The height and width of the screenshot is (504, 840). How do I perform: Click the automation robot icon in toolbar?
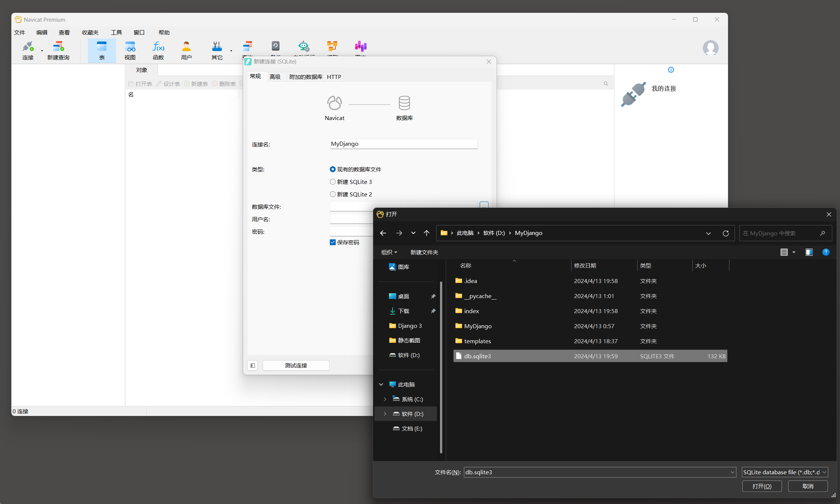click(x=304, y=46)
